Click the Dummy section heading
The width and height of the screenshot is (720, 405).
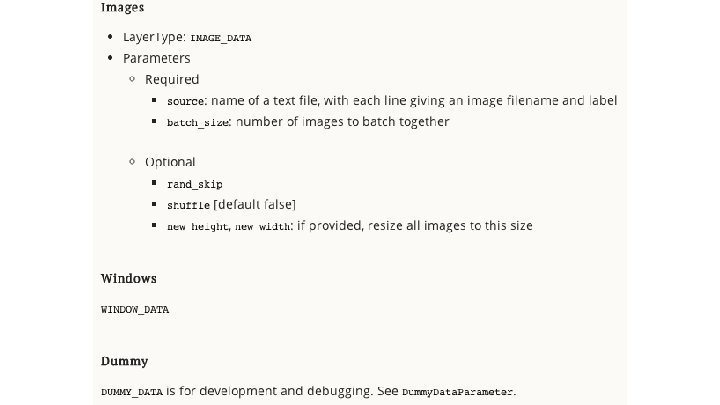click(124, 361)
